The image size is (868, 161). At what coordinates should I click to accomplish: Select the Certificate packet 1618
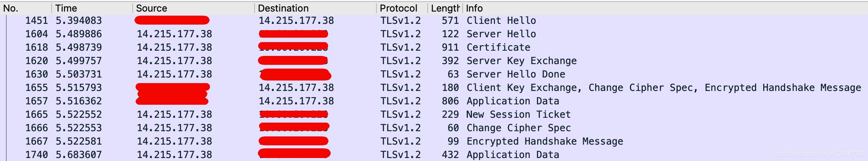click(498, 47)
